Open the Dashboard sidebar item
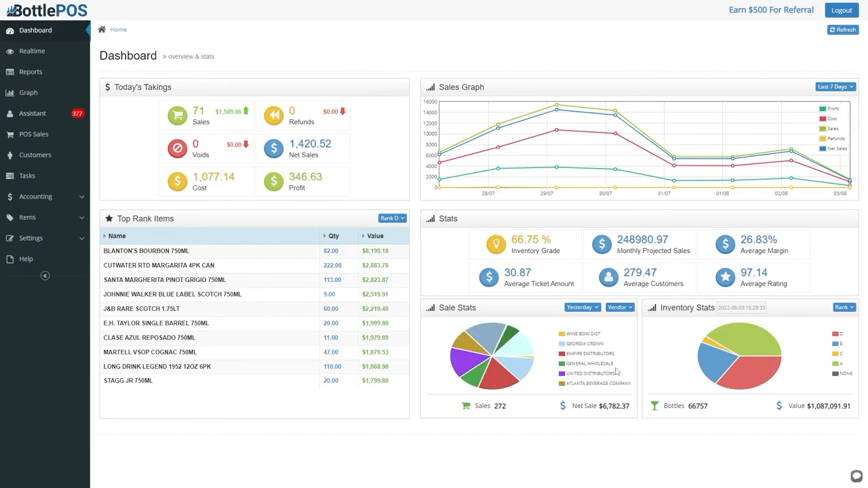The image size is (868, 488). point(45,30)
